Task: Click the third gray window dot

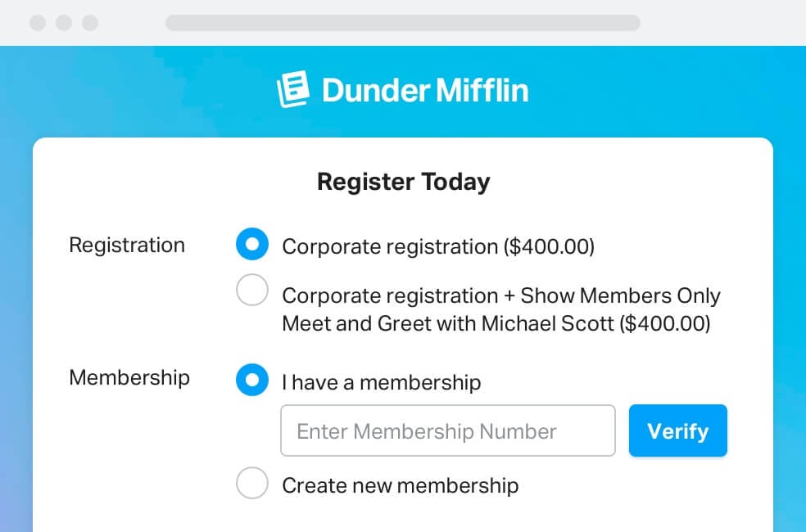Action: [90, 23]
